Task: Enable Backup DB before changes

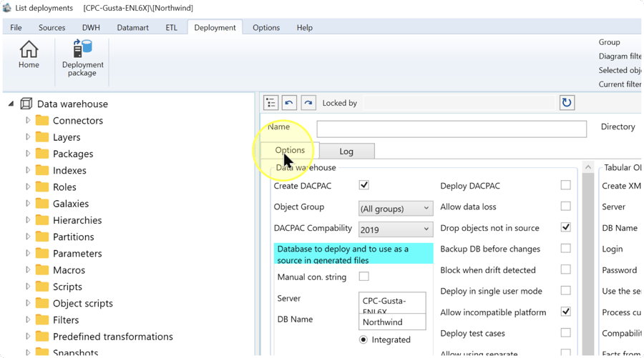Action: pos(565,248)
